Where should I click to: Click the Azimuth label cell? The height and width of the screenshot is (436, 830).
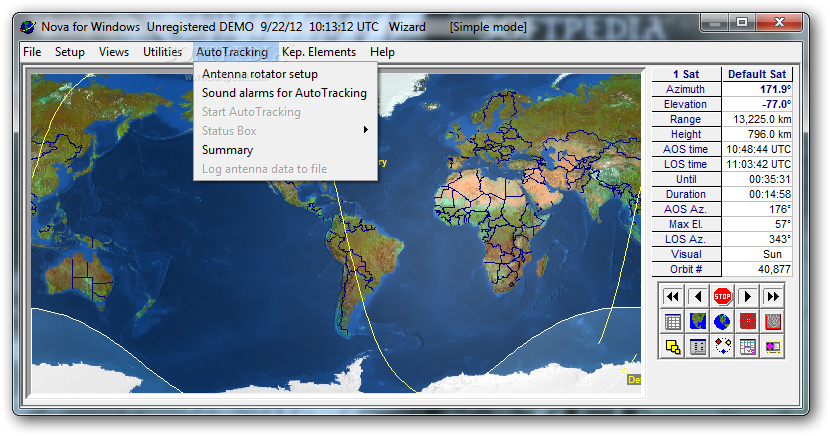pos(686,89)
